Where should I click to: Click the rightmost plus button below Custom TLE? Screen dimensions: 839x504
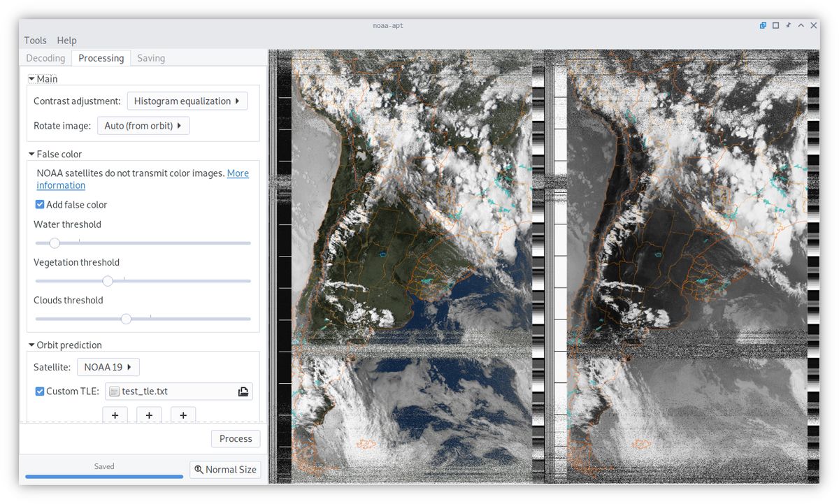(183, 415)
